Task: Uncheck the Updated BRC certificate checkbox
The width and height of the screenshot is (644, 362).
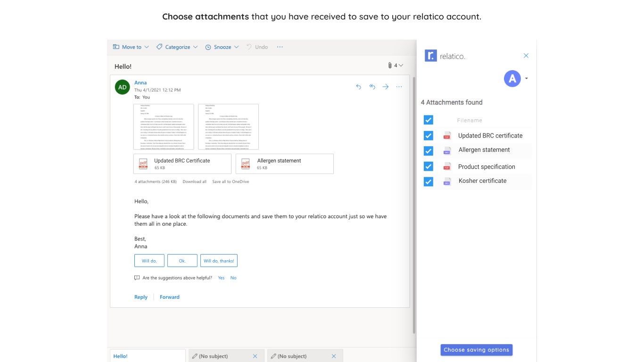Action: pyautogui.click(x=428, y=136)
